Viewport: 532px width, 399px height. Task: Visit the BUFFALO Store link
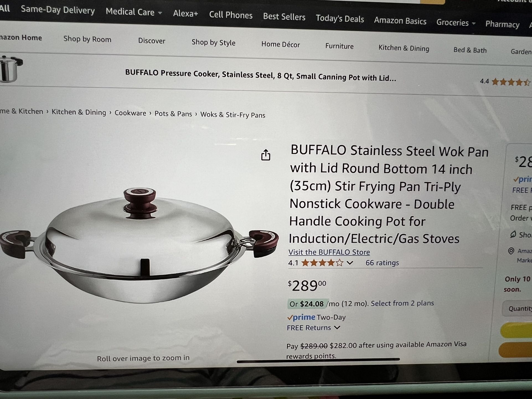click(329, 252)
